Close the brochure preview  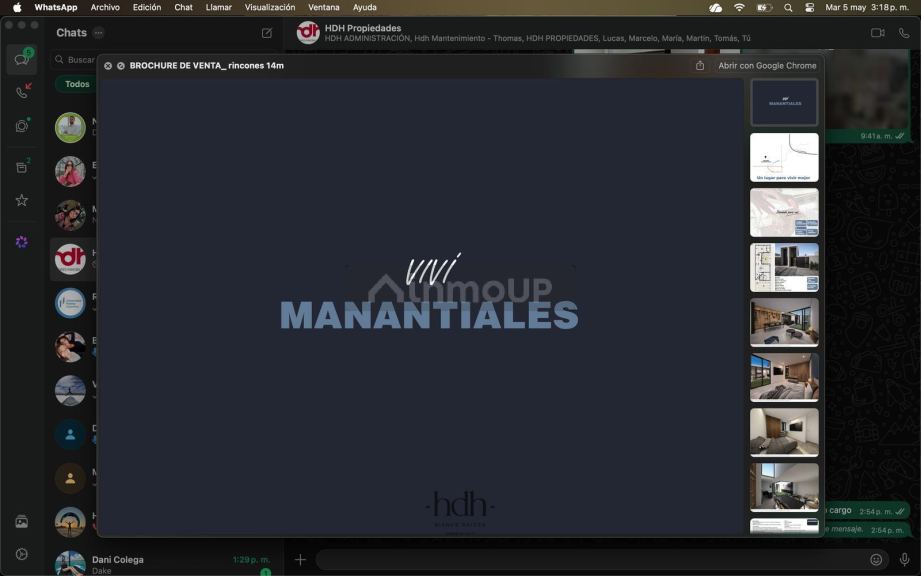108,66
